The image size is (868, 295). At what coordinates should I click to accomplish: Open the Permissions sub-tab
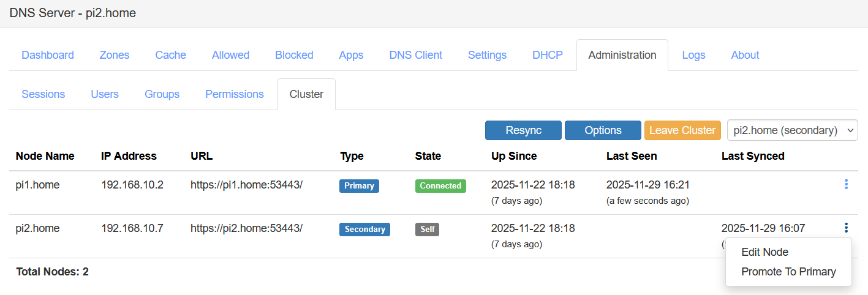pos(234,94)
